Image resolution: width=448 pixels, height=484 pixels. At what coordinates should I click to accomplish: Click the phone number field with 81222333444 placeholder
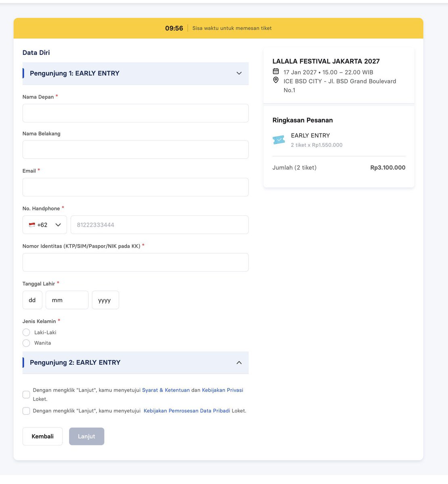point(159,225)
